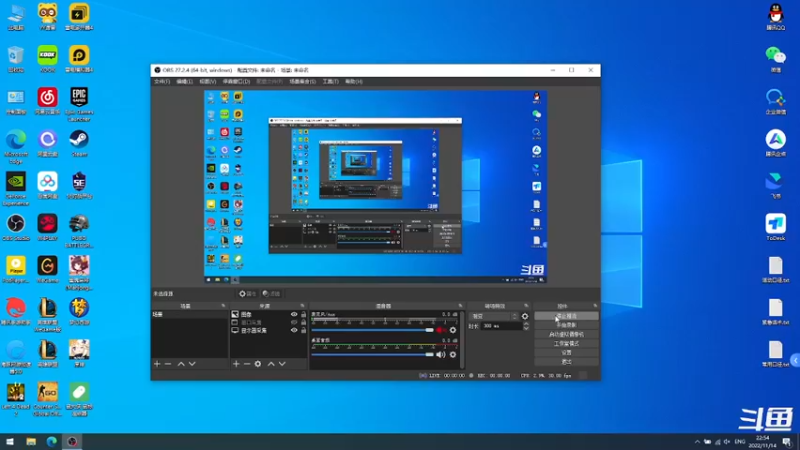The height and width of the screenshot is (450, 800).
Task: Open the Recycle Bin on the desktop
Action: (x=16, y=59)
